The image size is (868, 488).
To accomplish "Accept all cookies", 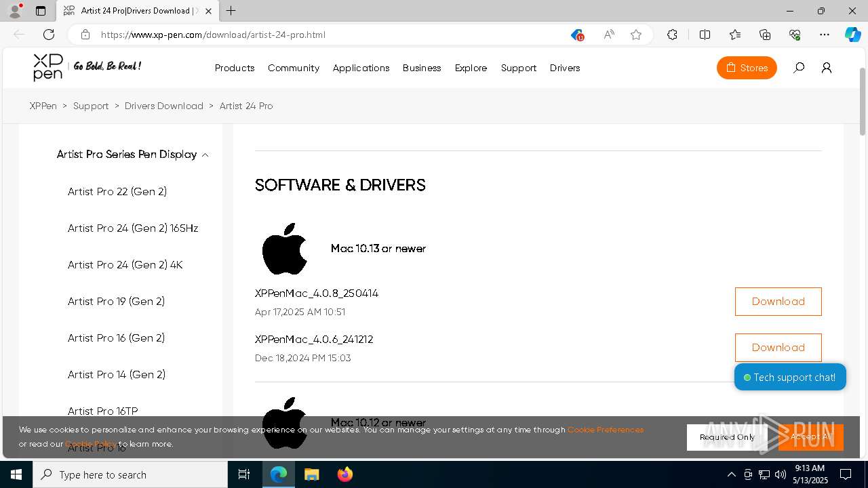I will point(811,437).
